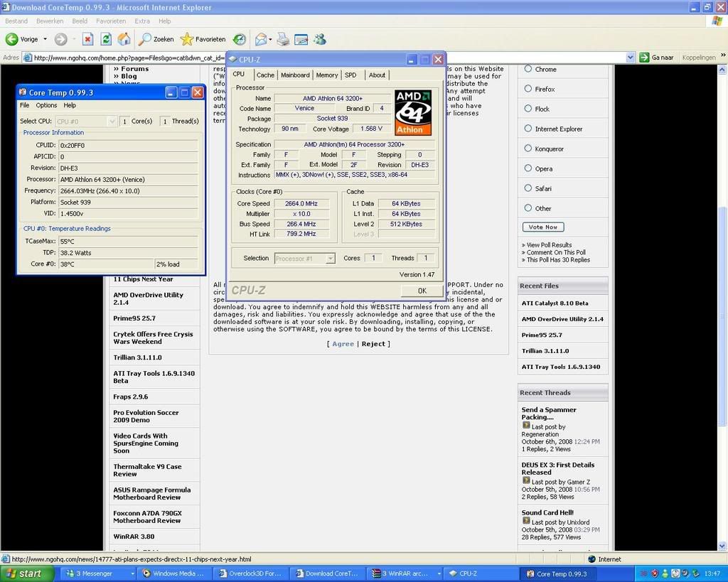Click OK in the CPU-Z window

[x=422, y=291]
